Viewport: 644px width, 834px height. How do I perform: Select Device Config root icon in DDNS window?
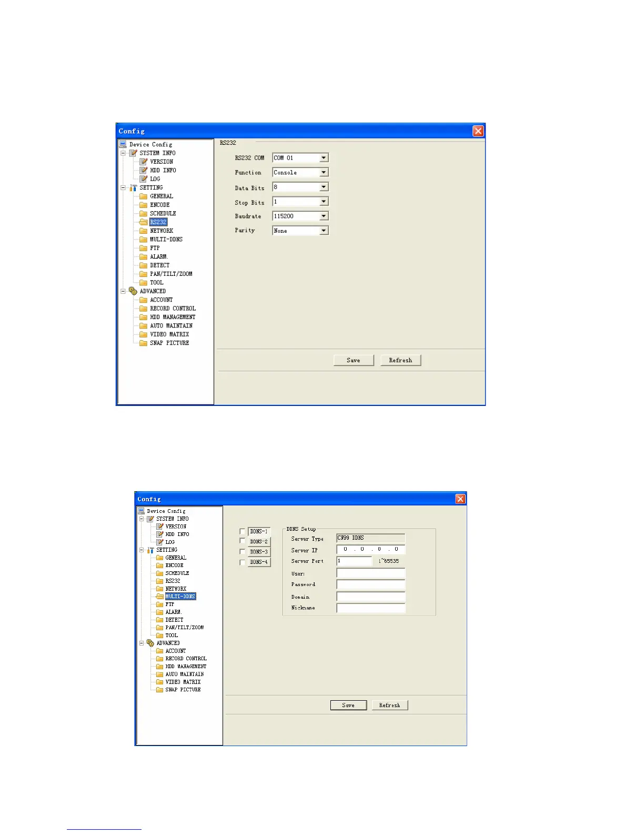(x=141, y=511)
